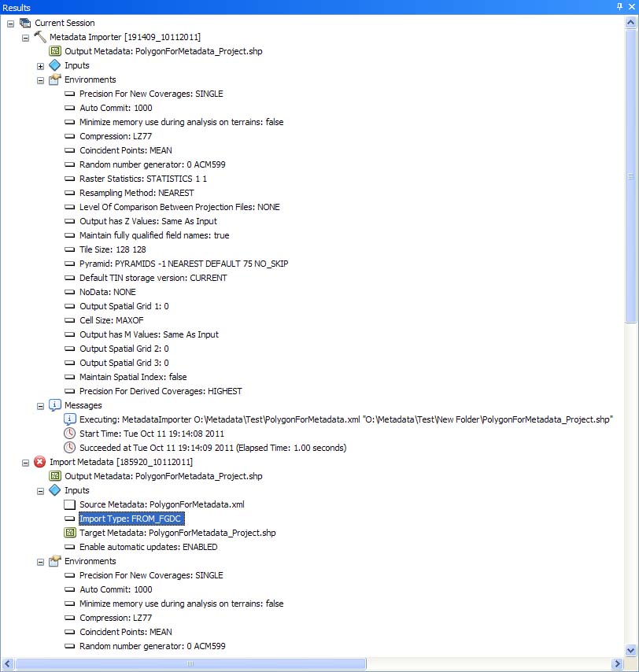This screenshot has width=639, height=672.
Task: Click the Metadata Importer hammer tool icon
Action: [x=40, y=37]
